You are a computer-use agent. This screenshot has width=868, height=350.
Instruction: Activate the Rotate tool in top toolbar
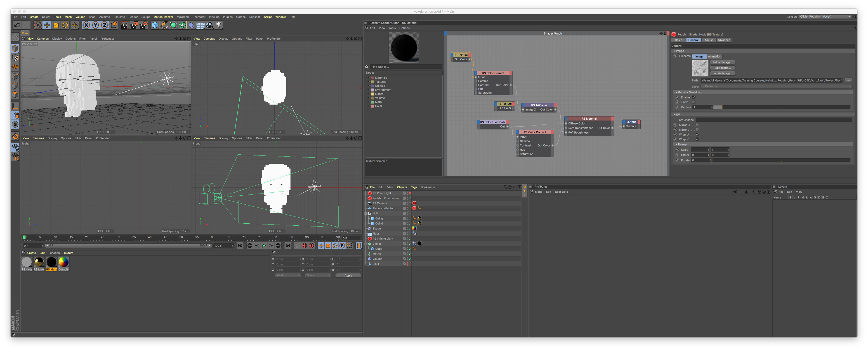click(x=65, y=25)
